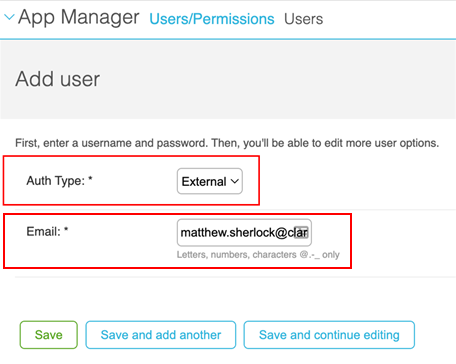Viewport: 456px width, 364px height.
Task: Click Save and continue editing button
Action: coord(329,335)
